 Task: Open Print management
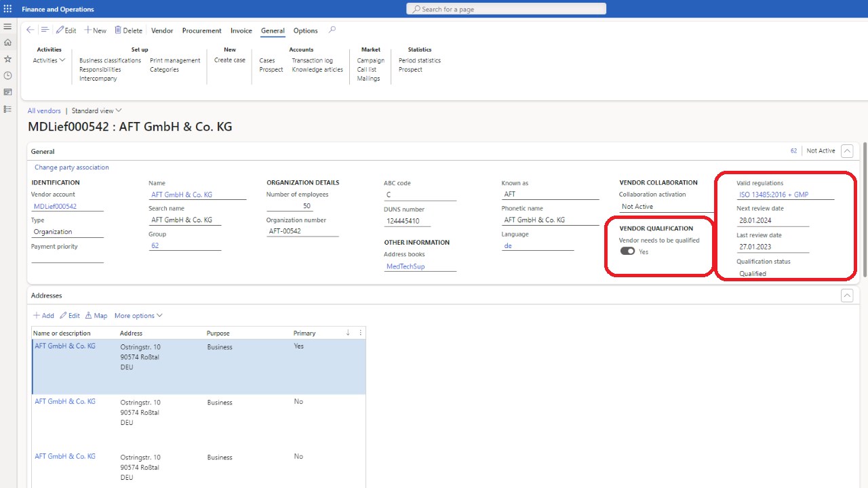point(175,60)
